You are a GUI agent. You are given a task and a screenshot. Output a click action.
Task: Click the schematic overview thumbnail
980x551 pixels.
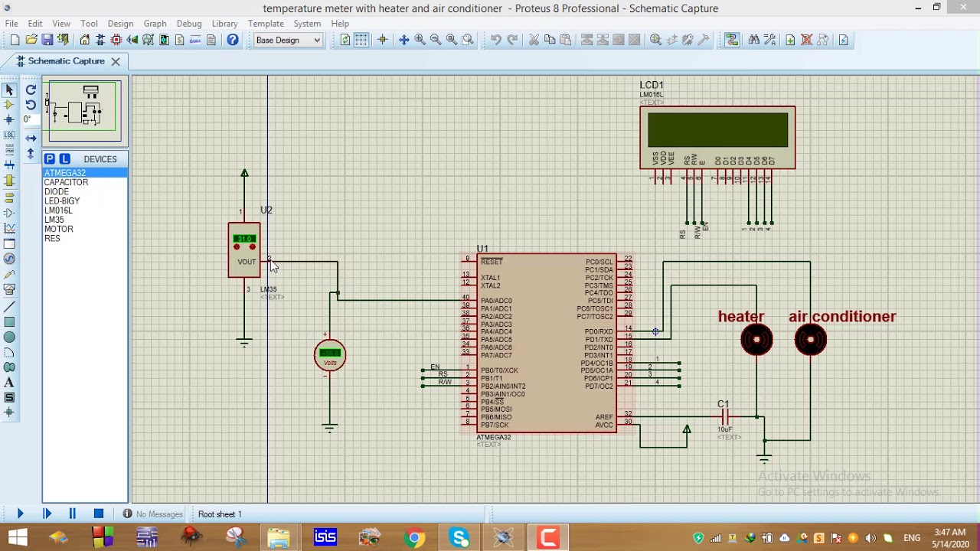85,111
